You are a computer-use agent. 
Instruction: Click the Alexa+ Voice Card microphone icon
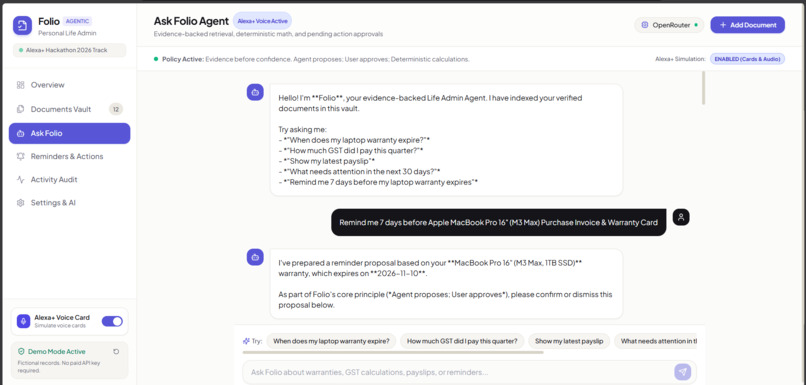(23, 321)
